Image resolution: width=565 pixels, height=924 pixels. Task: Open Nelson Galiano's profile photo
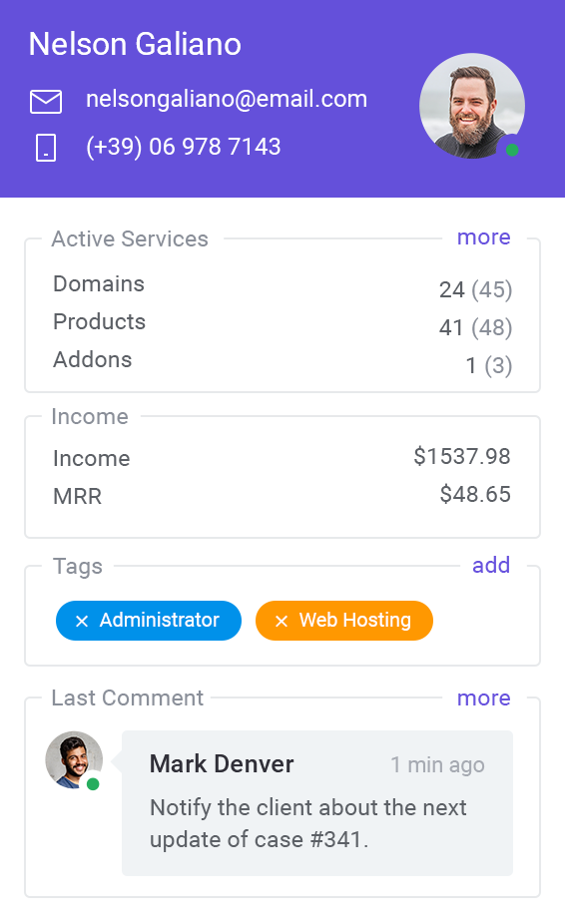pyautogui.click(x=472, y=106)
